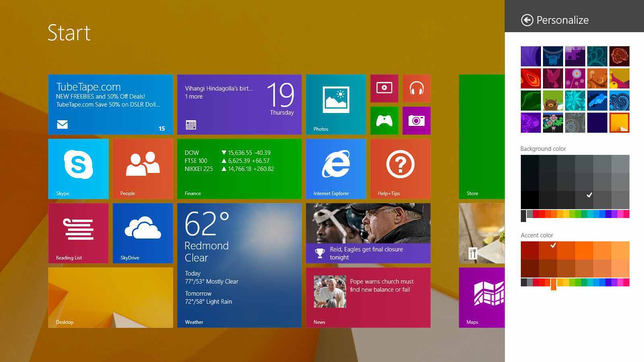Open the green Games controller tile
The image size is (644, 362).
tap(384, 121)
